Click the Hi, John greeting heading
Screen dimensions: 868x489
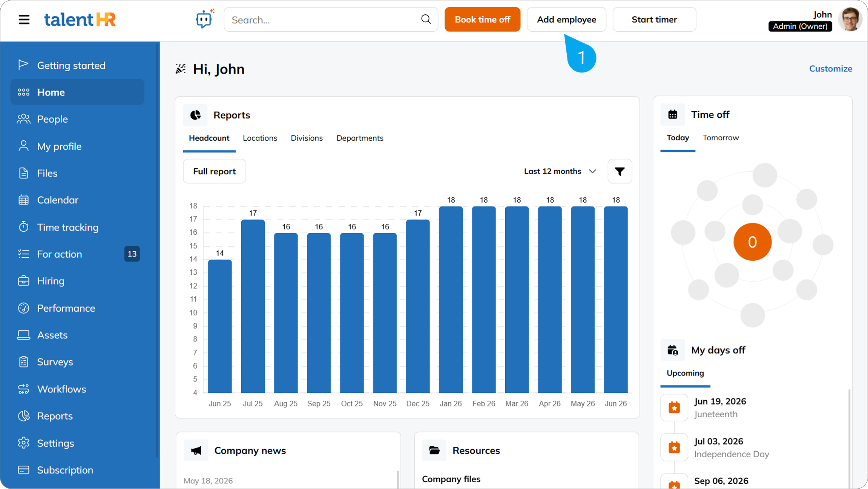click(219, 69)
